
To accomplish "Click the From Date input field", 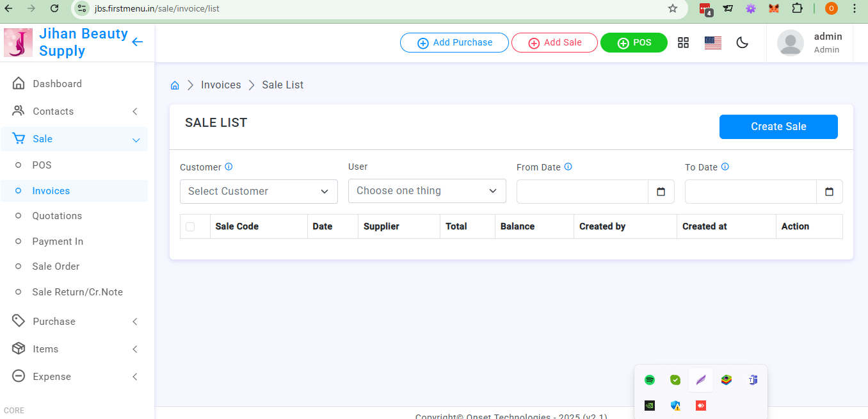I will [583, 192].
